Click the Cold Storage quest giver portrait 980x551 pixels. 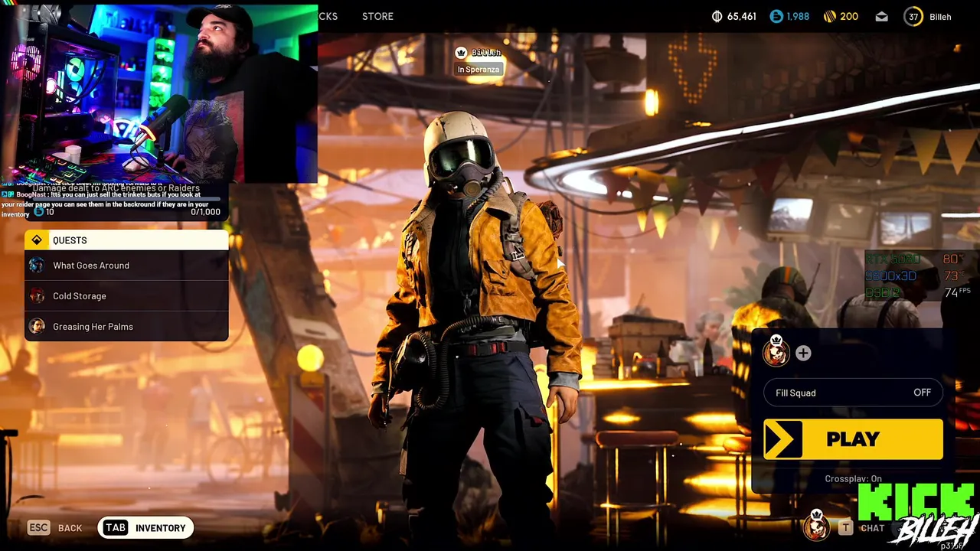(x=37, y=296)
